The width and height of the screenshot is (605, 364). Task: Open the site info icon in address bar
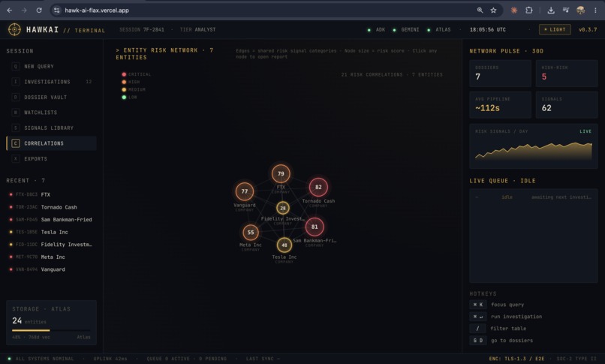57,11
